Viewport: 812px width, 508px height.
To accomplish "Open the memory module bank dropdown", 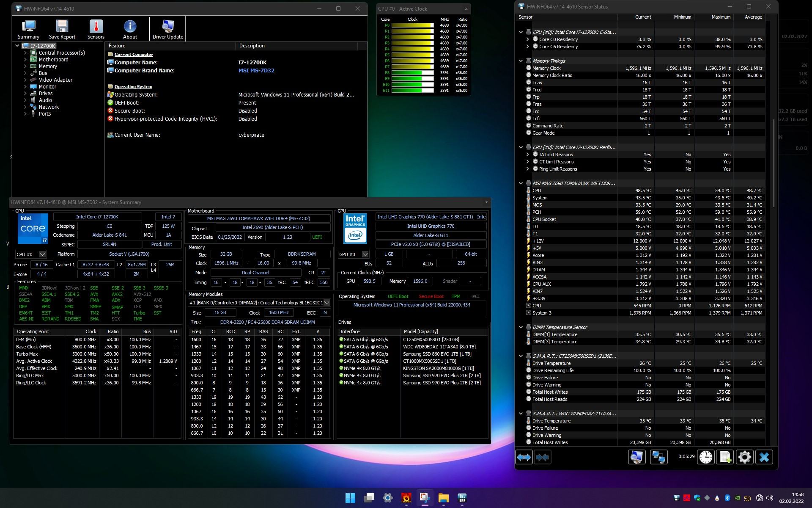I will [326, 303].
